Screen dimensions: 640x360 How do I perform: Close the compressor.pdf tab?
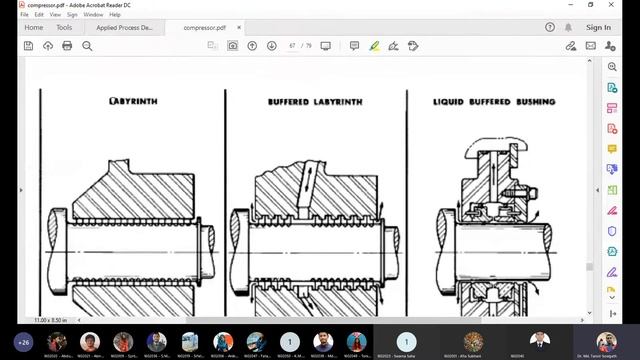coord(239,27)
